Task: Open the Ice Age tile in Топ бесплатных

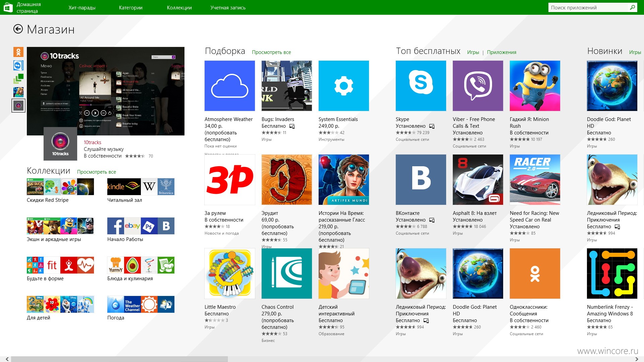Action: (x=421, y=274)
